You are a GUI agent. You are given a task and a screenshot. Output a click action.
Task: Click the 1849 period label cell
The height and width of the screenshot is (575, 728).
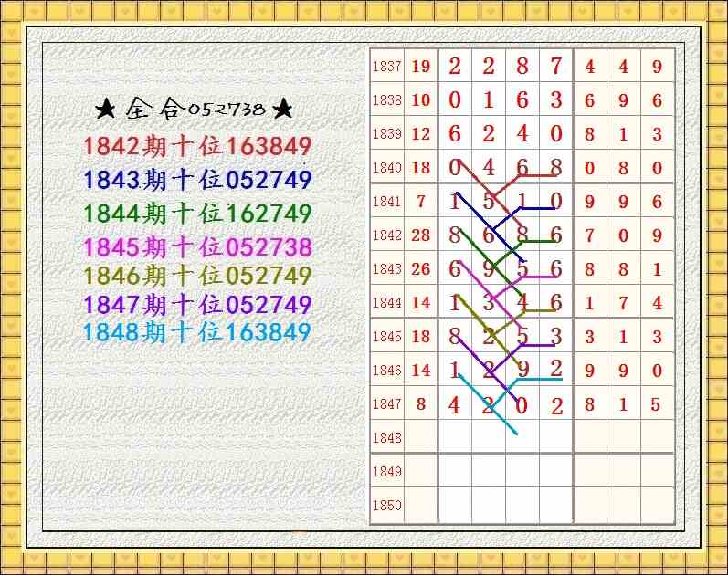click(x=386, y=472)
